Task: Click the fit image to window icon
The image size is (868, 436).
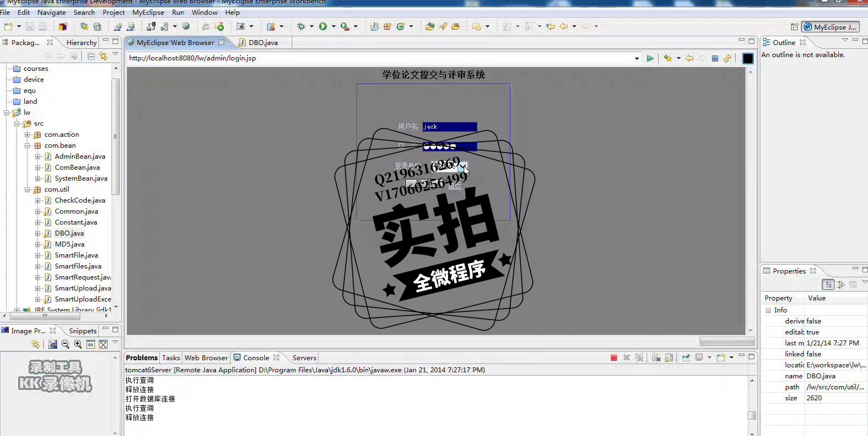Action: [x=103, y=344]
